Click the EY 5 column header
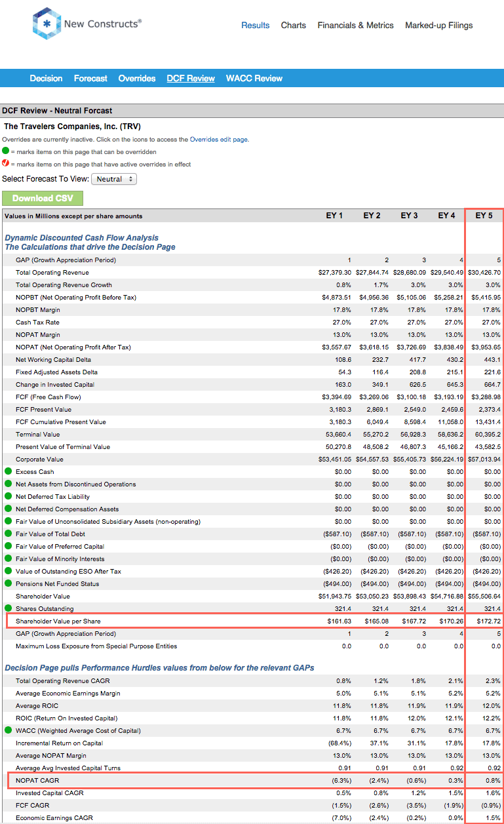The image size is (504, 824). pos(484,216)
